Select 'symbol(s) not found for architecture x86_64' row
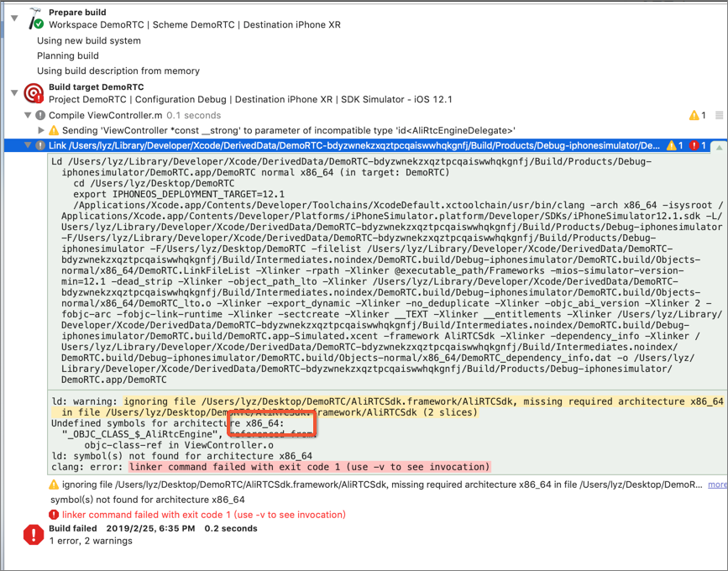The image size is (728, 571). tap(148, 500)
